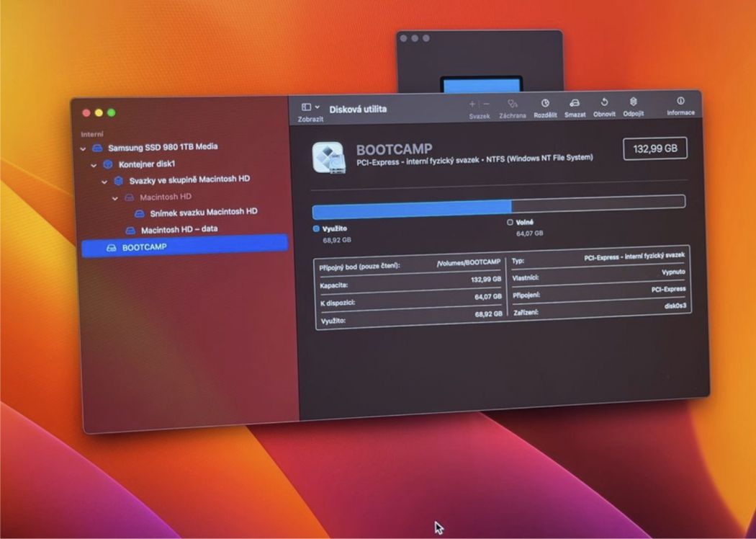This screenshot has width=756, height=539.
Task: Click the Smazat erase toolbar icon
Action: pyautogui.click(x=575, y=103)
